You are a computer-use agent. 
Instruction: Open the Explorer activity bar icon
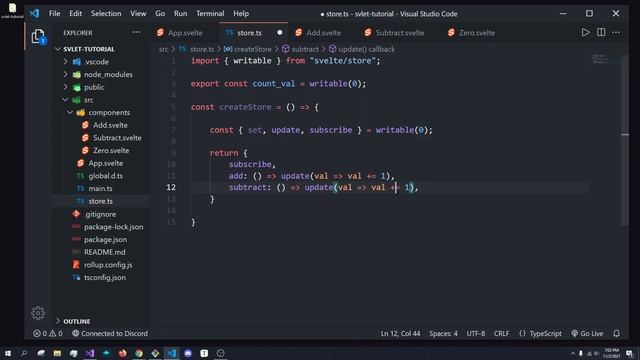(x=38, y=37)
